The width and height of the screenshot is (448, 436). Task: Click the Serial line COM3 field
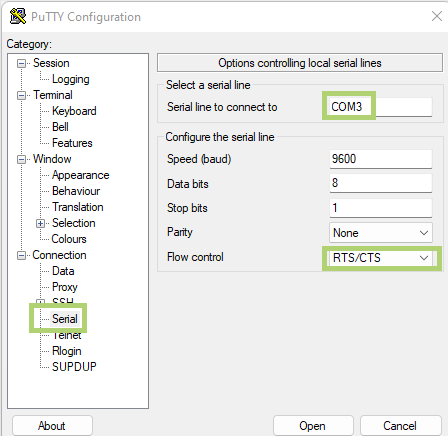pos(379,107)
